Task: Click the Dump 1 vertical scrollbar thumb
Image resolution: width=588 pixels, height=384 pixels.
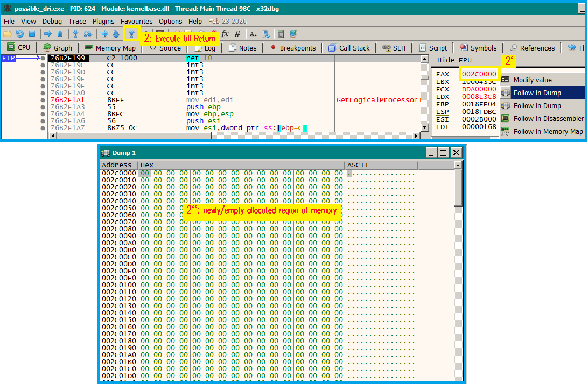Action: (458, 188)
